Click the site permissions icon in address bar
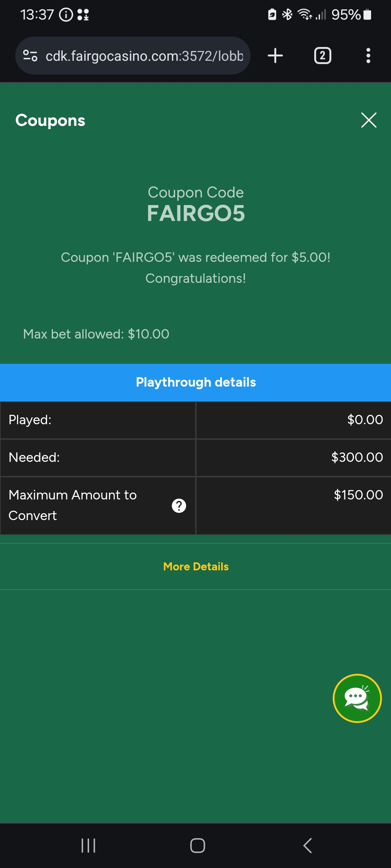This screenshot has width=391, height=868. pos(30,55)
